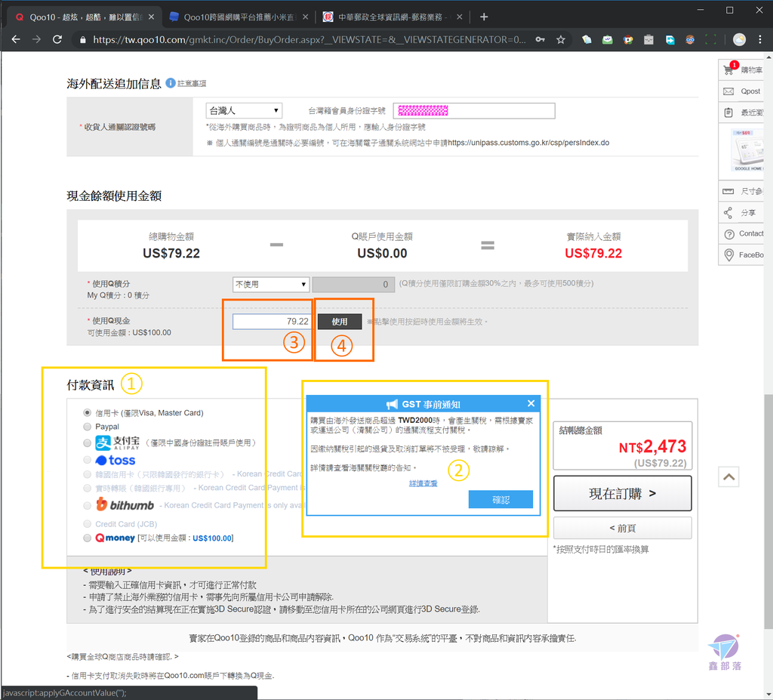Screen dimensions: 773x700
Task: Click the blue info icon beside 海外配送追加信息
Action: (x=171, y=83)
